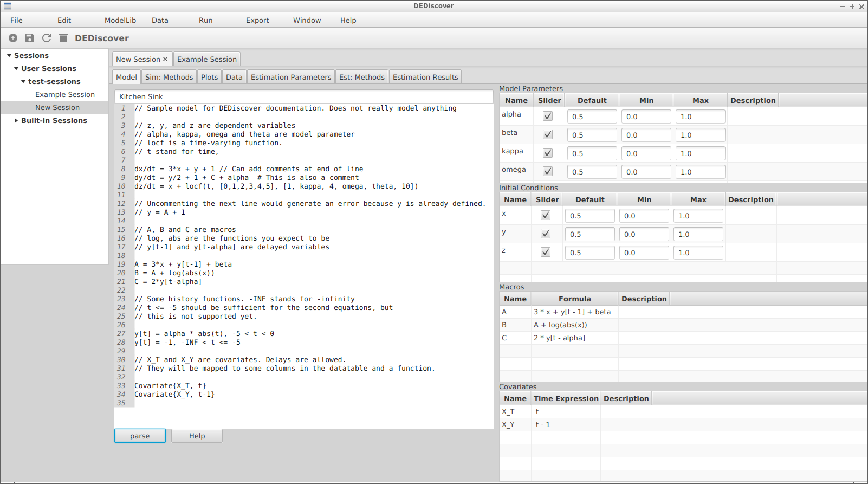Edit alpha Min value field
868x484 pixels.
click(646, 117)
